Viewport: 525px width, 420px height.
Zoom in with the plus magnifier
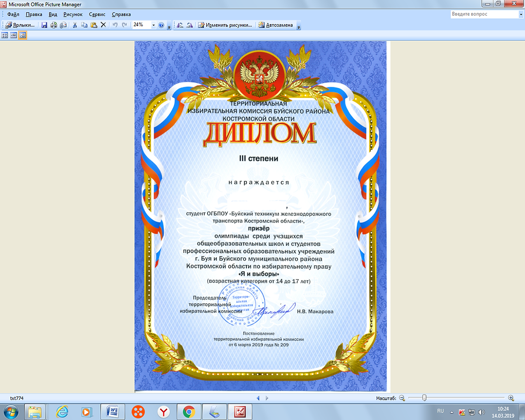[x=511, y=398]
